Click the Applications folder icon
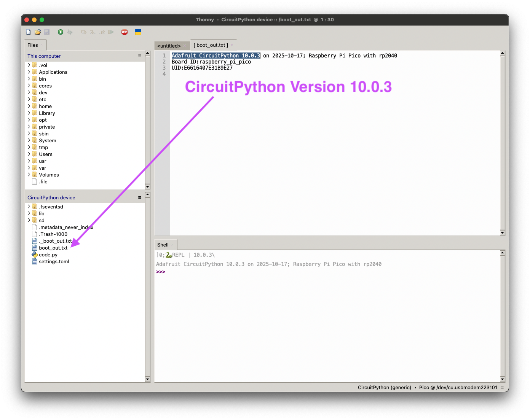The height and width of the screenshot is (420, 530). pyautogui.click(x=35, y=72)
